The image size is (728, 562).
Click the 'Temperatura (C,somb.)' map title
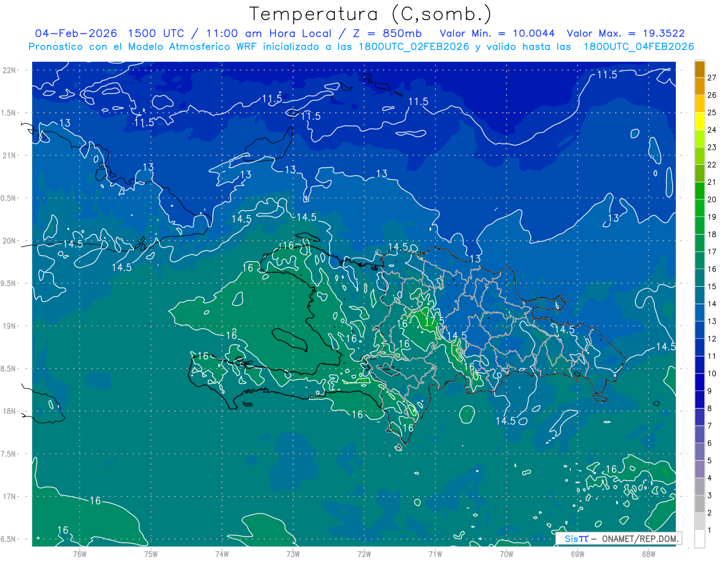371,14
